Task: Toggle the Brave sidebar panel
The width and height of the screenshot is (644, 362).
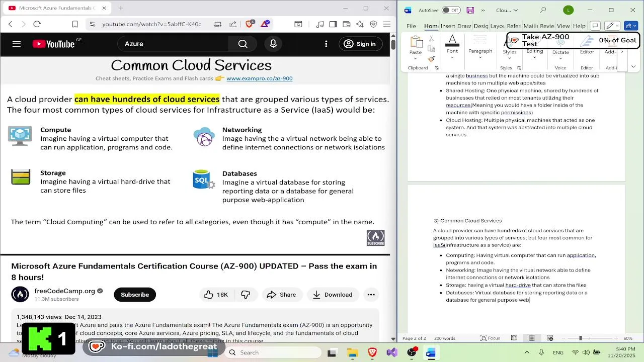Action: point(333,24)
